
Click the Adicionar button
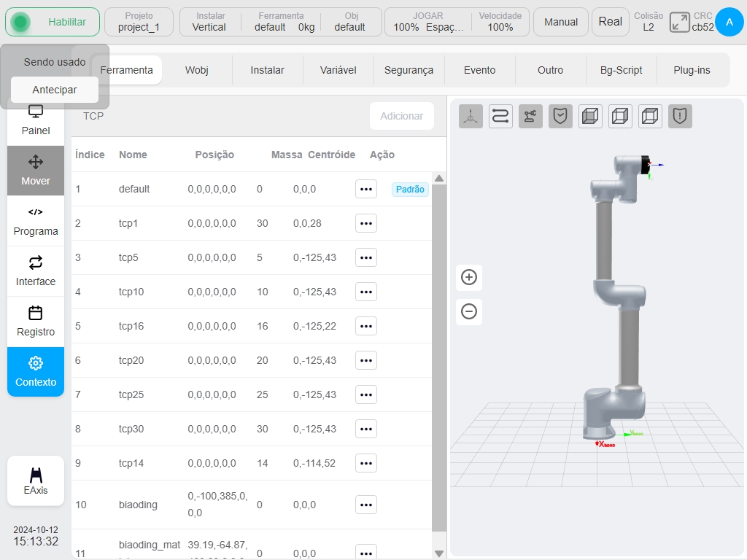click(x=402, y=116)
